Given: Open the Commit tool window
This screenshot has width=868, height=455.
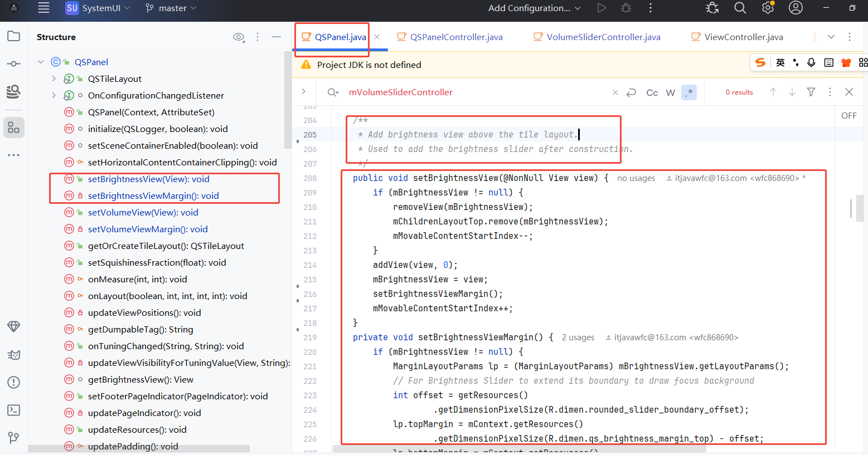Looking at the screenshot, I should 14,63.
